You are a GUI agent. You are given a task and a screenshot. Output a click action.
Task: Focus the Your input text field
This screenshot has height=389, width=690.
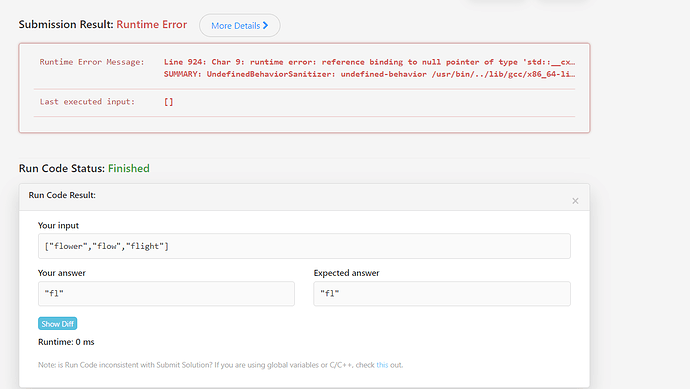(304, 246)
